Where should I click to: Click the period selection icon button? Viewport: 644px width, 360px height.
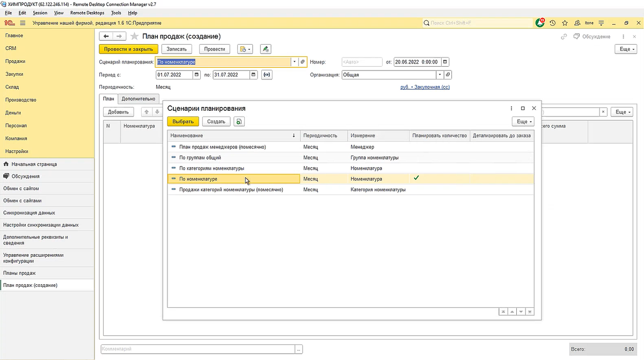click(x=267, y=75)
